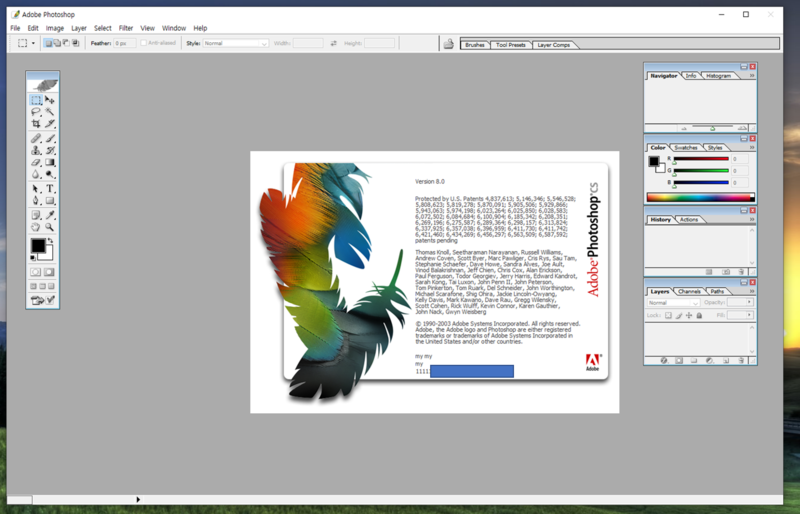
Task: Select the Rectangle shape tool
Action: 50,201
